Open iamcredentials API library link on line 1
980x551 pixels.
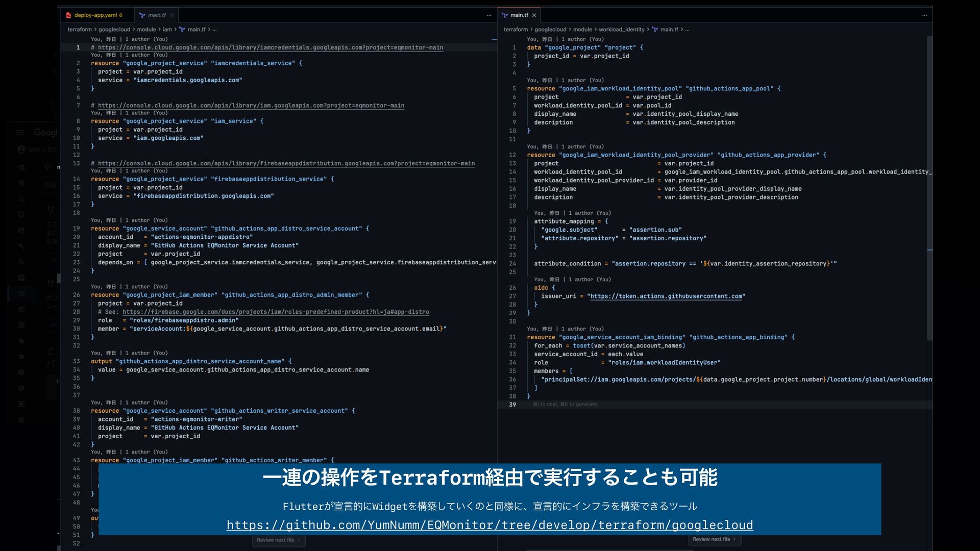pyautogui.click(x=270, y=47)
